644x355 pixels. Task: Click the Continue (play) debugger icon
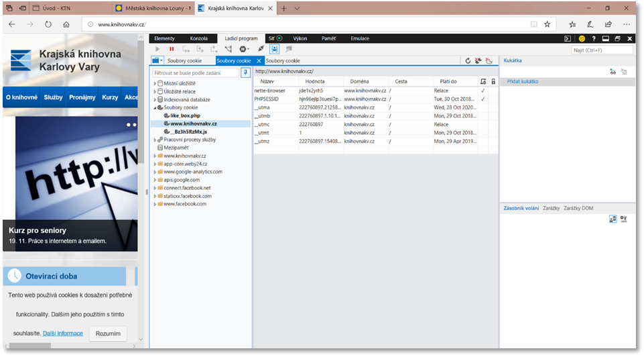pyautogui.click(x=157, y=49)
